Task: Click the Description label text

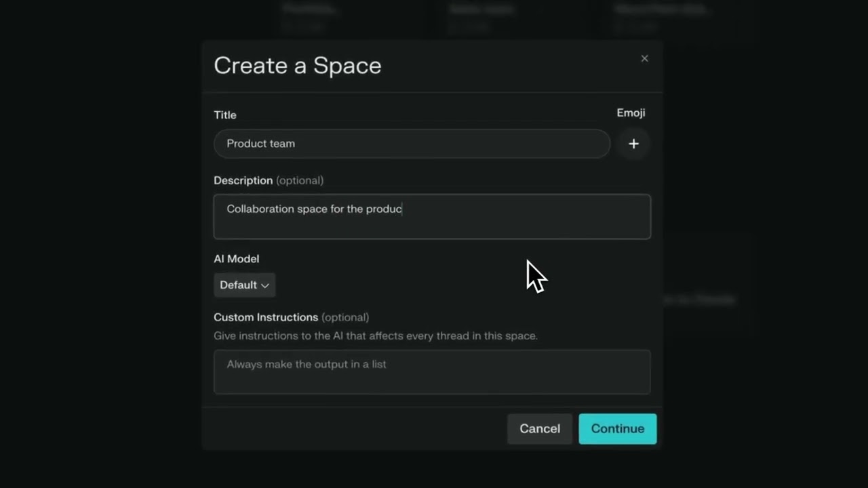Action: click(243, 180)
